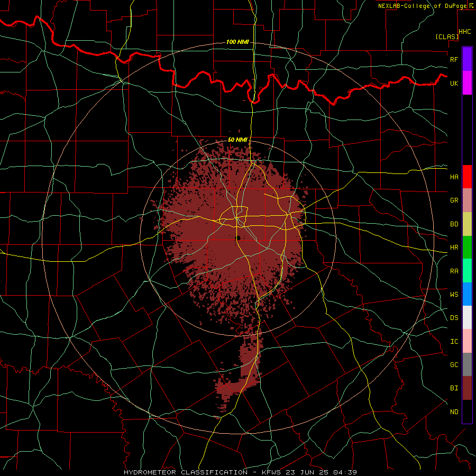This screenshot has height=476, width=476.
Task: Click the "GC" legend label
Action: click(x=454, y=365)
